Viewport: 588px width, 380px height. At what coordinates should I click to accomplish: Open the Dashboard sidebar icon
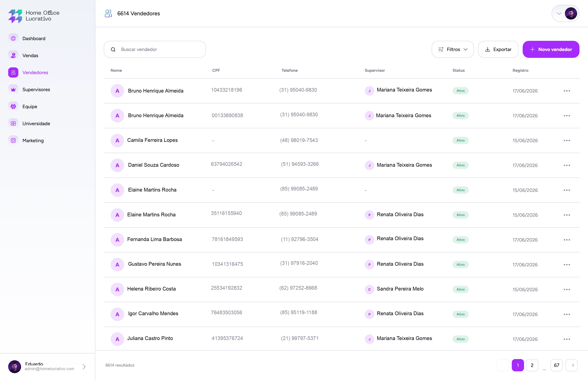pos(13,38)
